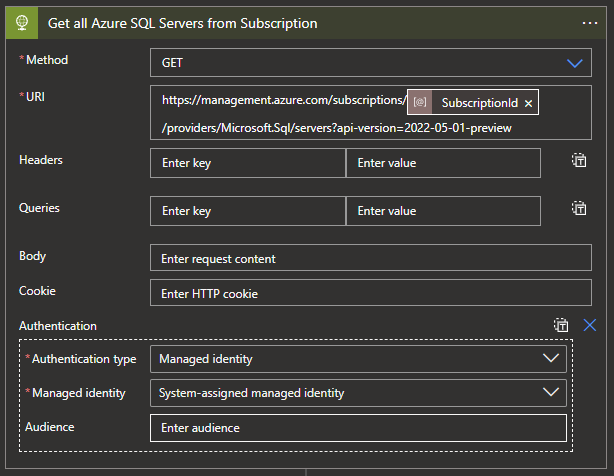Click the URI input field

pos(371,113)
